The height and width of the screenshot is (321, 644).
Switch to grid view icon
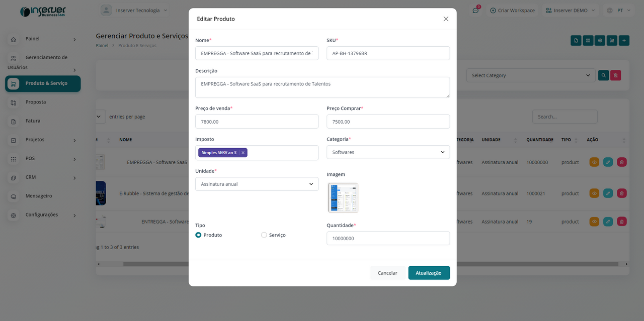tap(588, 41)
